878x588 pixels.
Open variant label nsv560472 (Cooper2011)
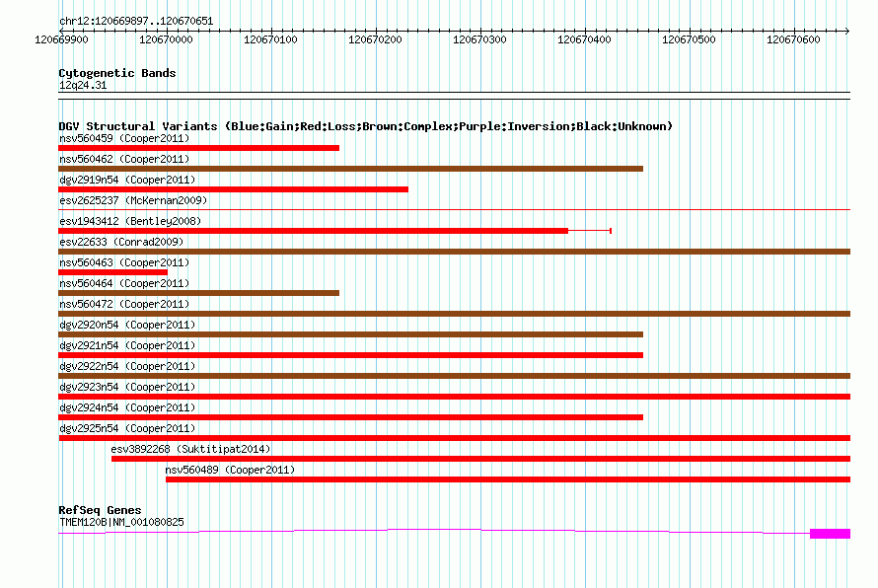point(124,304)
